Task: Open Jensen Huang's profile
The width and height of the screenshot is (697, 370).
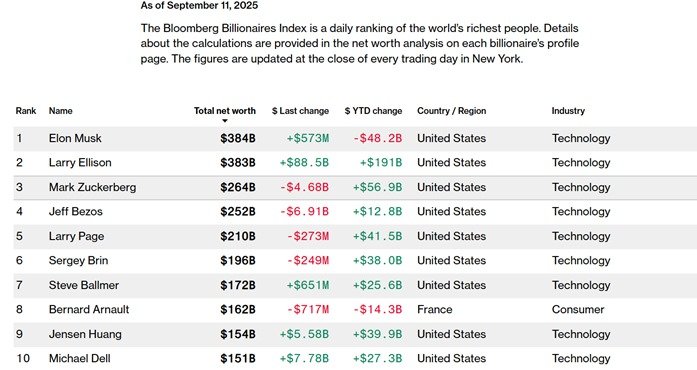Action: pyautogui.click(x=85, y=334)
